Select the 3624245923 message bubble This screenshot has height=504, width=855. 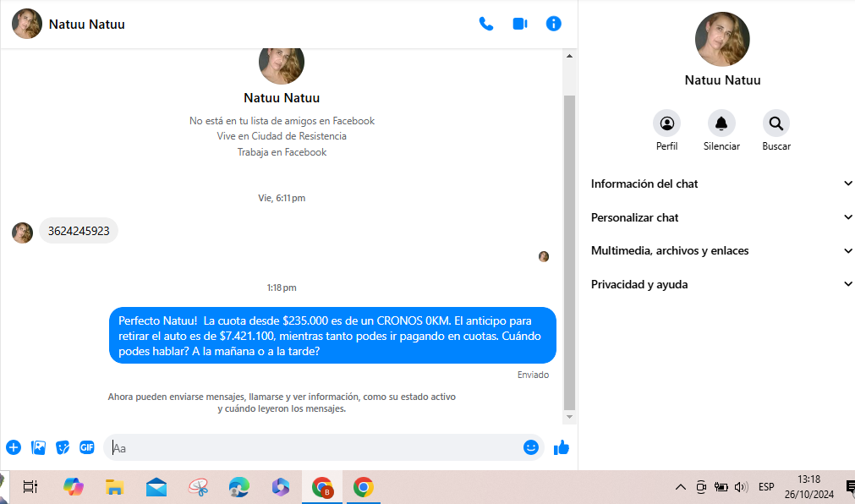(x=79, y=231)
